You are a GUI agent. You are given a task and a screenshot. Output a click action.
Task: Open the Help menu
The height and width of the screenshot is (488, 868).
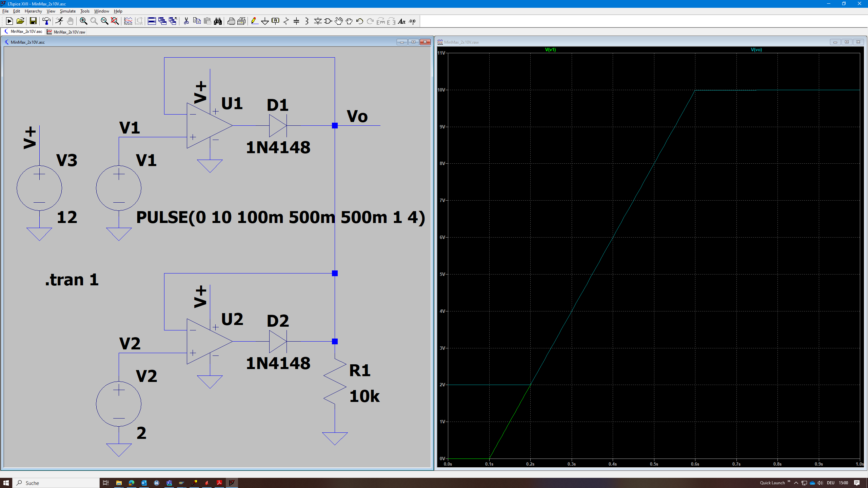[118, 11]
